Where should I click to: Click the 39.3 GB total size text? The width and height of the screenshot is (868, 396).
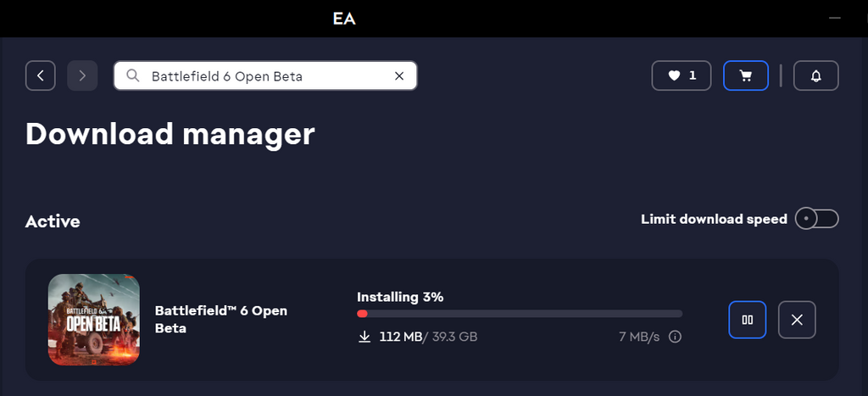coord(453,336)
